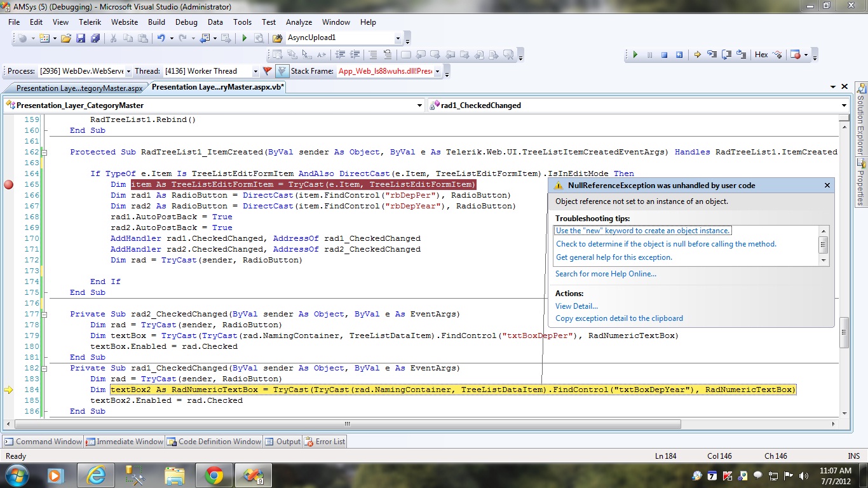868x488 pixels.
Task: Click the Open File folder icon
Action: pyautogui.click(x=65, y=38)
